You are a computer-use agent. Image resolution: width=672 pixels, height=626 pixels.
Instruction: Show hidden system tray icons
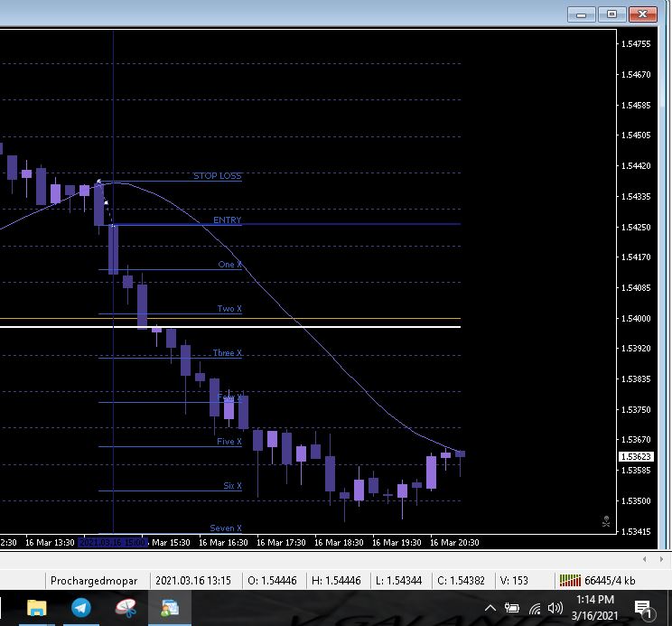pyautogui.click(x=490, y=608)
